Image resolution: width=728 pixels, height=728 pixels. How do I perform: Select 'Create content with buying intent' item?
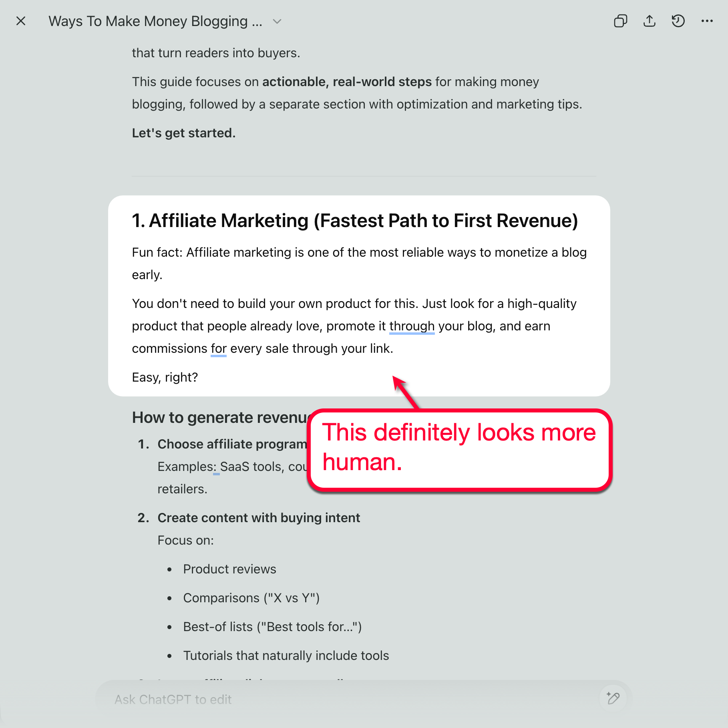click(x=259, y=518)
